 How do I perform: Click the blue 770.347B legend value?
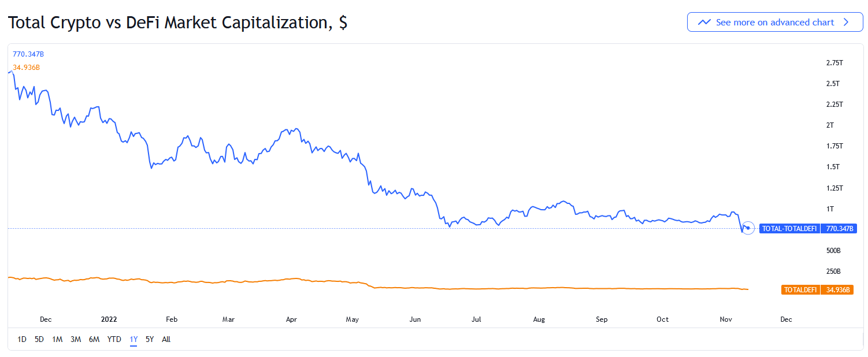[x=28, y=54]
